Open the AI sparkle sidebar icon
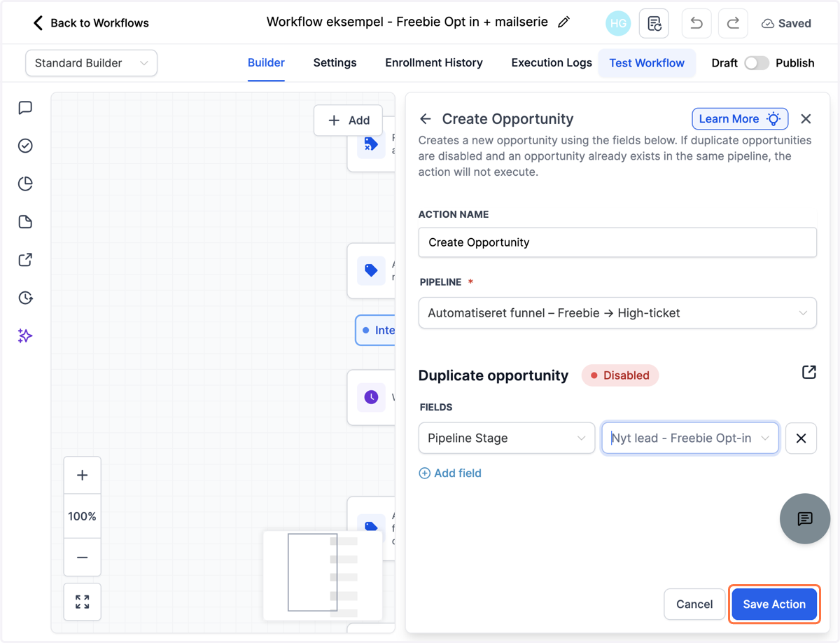840x643 pixels. pos(25,336)
